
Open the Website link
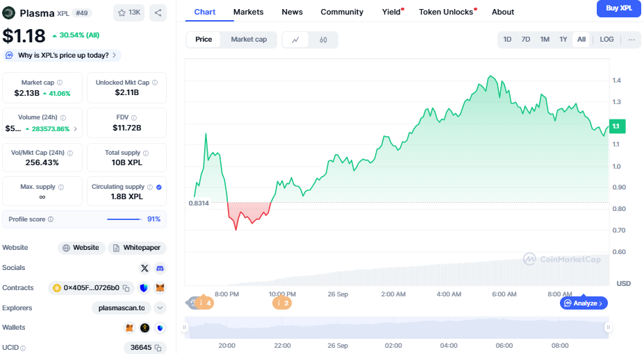pyautogui.click(x=81, y=248)
